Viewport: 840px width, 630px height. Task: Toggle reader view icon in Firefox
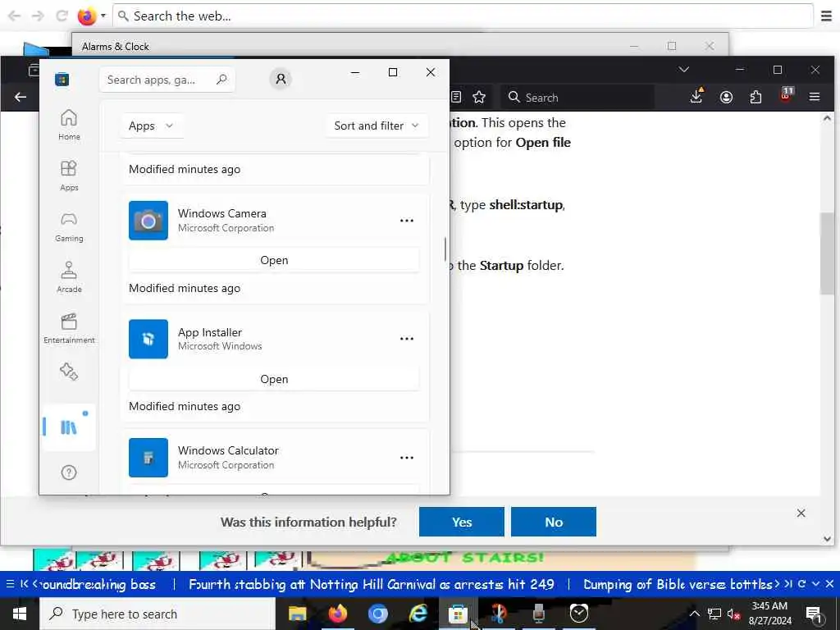pyautogui.click(x=456, y=97)
